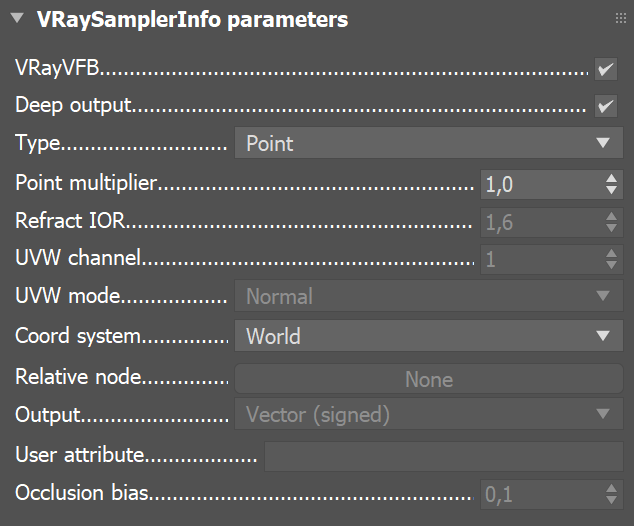Click the Type label text

[x=38, y=144]
